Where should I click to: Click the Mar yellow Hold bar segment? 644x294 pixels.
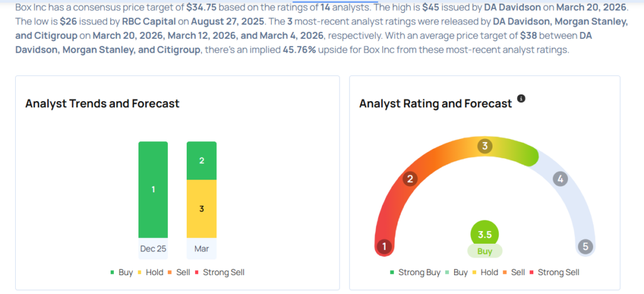pos(202,209)
